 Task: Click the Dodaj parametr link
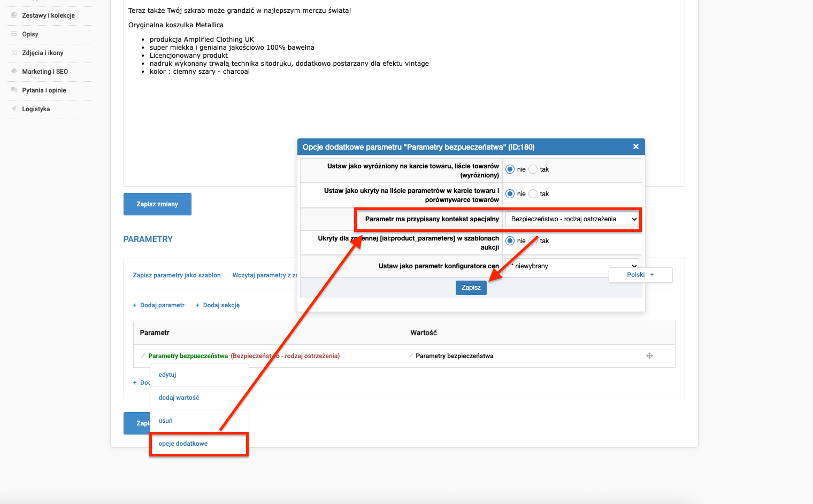pyautogui.click(x=159, y=305)
